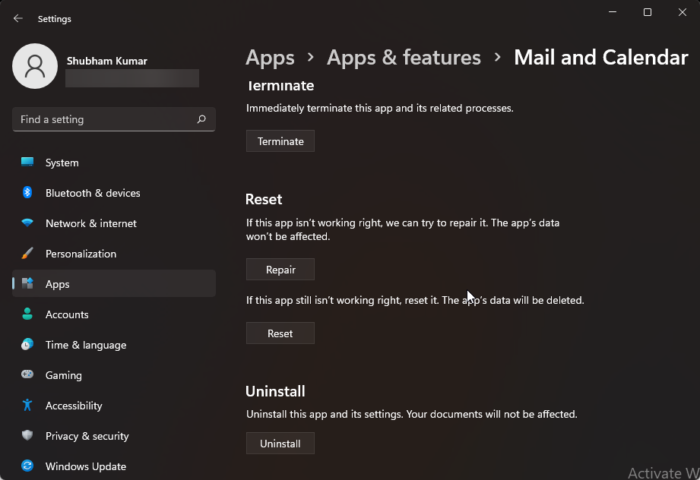Click the Bluetooth icon in sidebar
The height and width of the screenshot is (480, 700).
(27, 192)
